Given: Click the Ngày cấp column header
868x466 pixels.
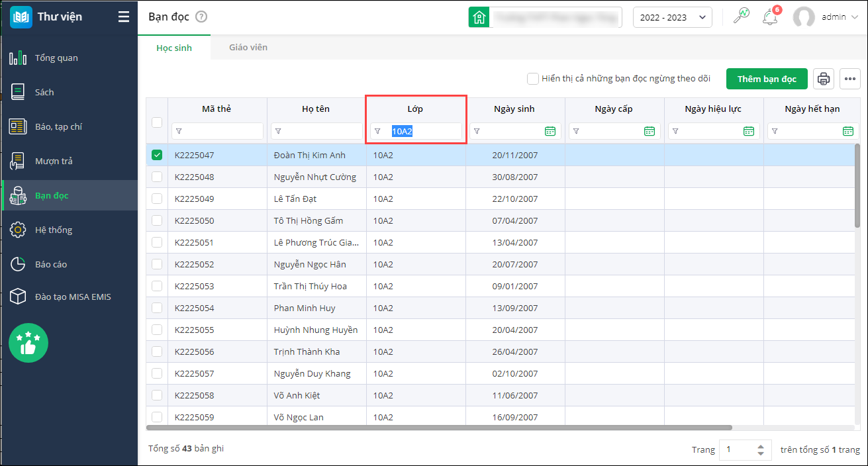Looking at the screenshot, I should [614, 109].
